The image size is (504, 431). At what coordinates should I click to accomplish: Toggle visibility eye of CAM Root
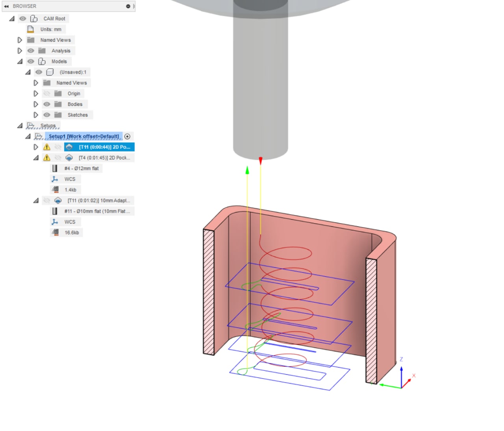[23, 18]
